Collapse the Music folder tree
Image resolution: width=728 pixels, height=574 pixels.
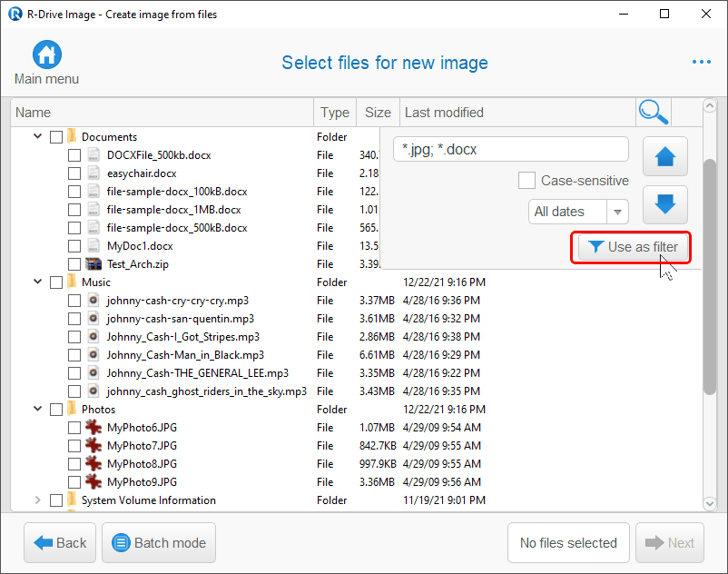click(37, 282)
